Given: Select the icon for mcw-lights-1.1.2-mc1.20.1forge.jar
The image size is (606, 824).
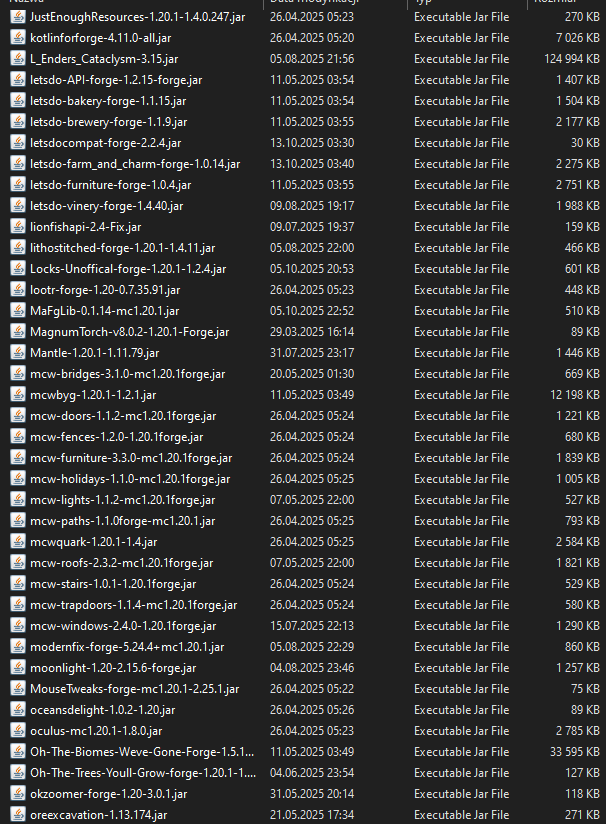Looking at the screenshot, I should coord(18,500).
